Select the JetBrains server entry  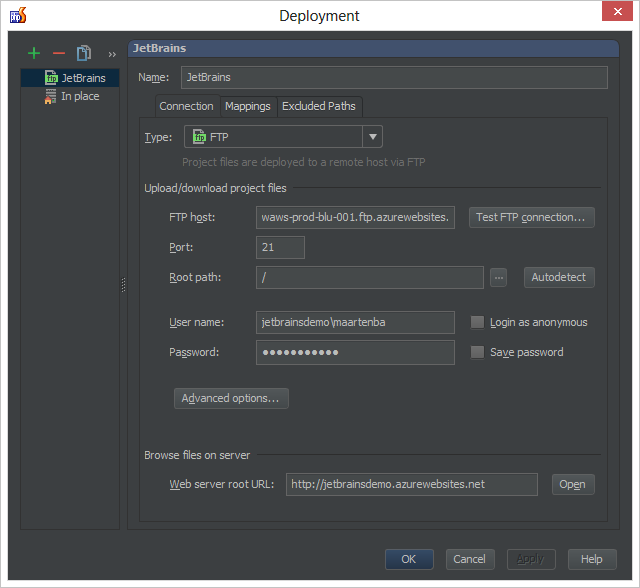click(x=70, y=78)
